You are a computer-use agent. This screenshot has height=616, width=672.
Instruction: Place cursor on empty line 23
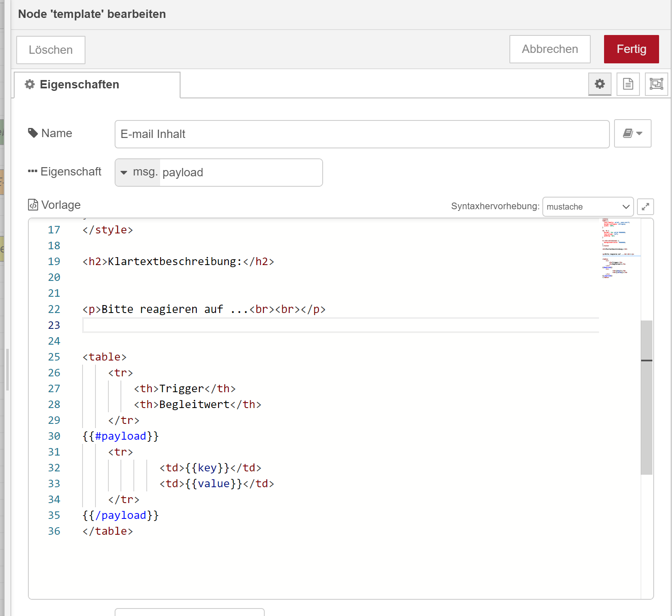pyautogui.click(x=341, y=325)
